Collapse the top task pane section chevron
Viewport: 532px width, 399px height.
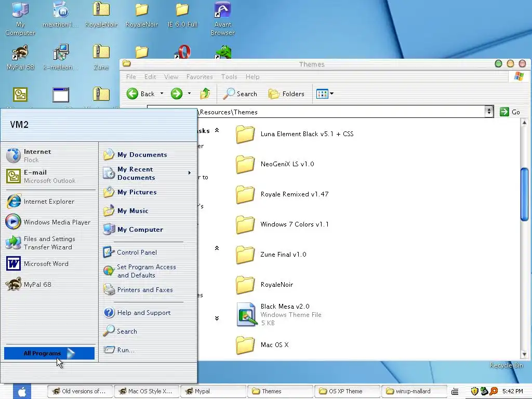(x=217, y=130)
